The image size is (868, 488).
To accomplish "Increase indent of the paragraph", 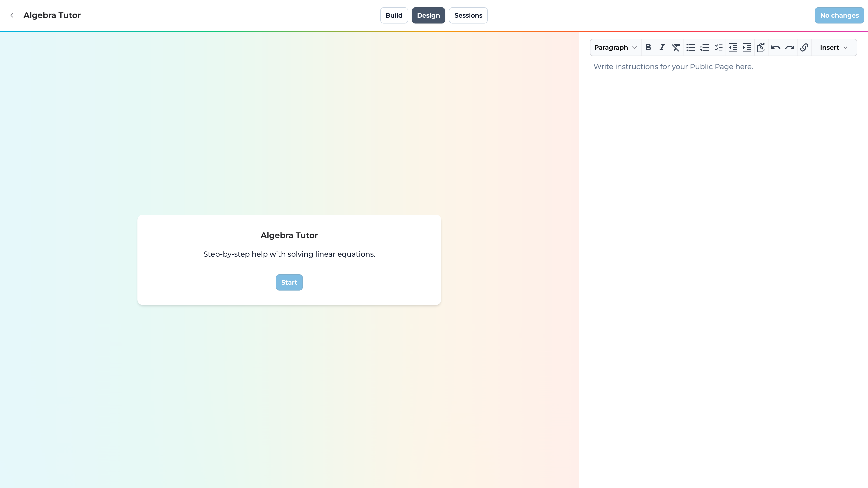I will (x=747, y=47).
